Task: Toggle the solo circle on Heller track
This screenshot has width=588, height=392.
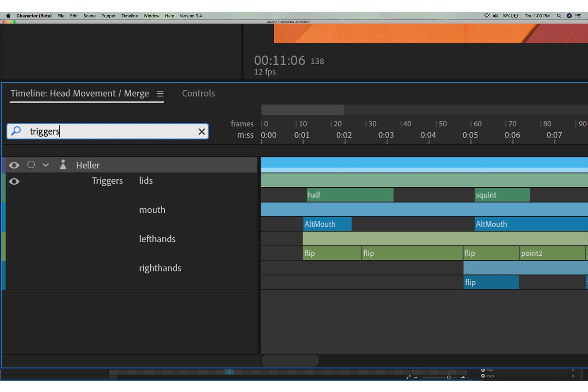Action: 31,165
